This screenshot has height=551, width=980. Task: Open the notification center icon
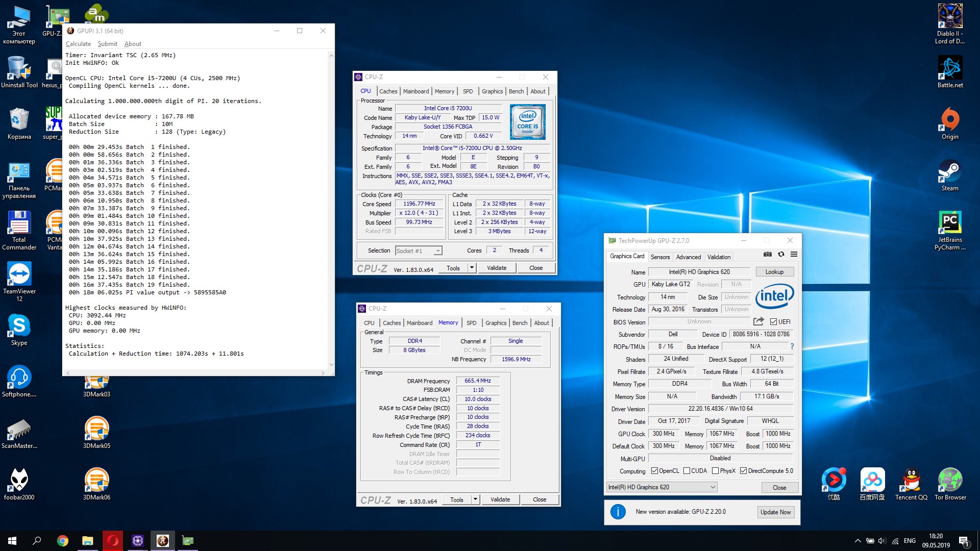pos(964,541)
